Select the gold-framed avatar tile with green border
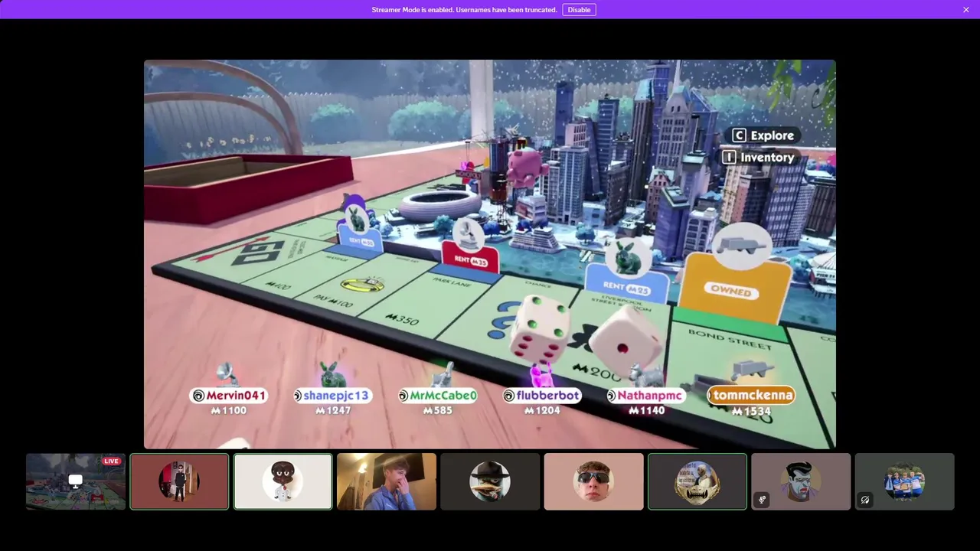The width and height of the screenshot is (980, 551). (x=697, y=481)
